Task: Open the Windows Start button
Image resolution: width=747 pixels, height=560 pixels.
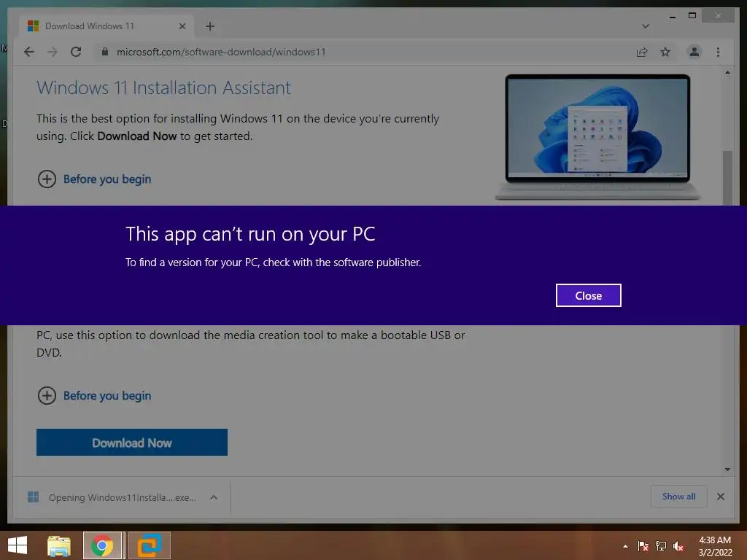Action: point(18,545)
